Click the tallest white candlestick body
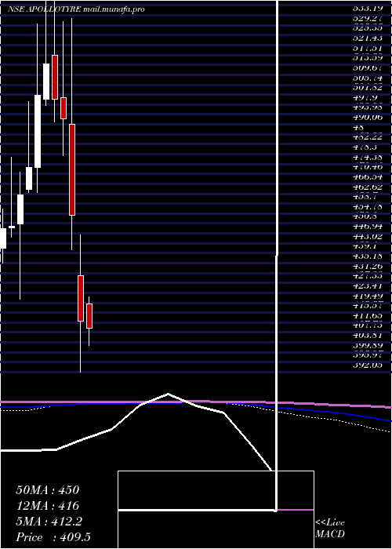Image resolution: width=392 pixels, height=549 pixels. click(38, 131)
